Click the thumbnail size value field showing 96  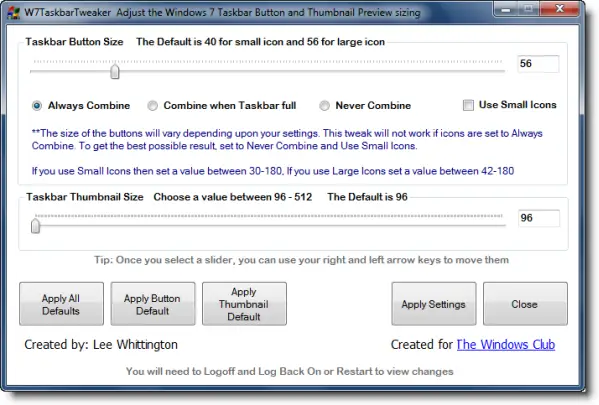[539, 218]
